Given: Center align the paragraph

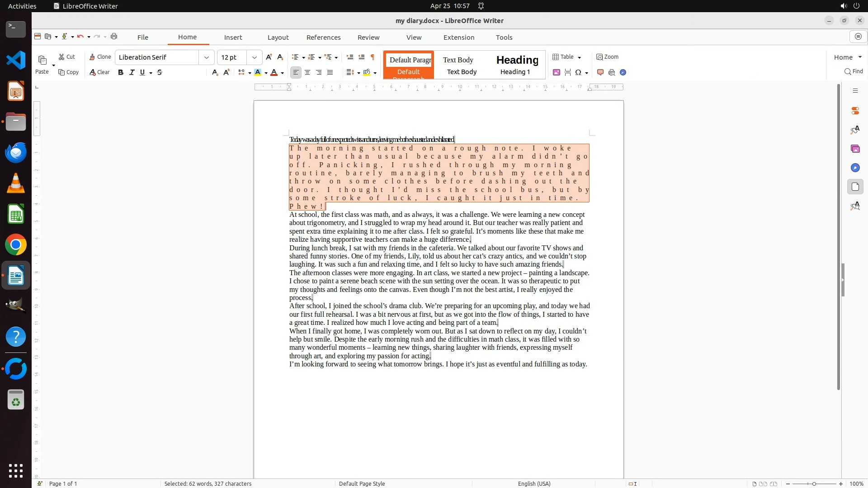Looking at the screenshot, I should [307, 72].
